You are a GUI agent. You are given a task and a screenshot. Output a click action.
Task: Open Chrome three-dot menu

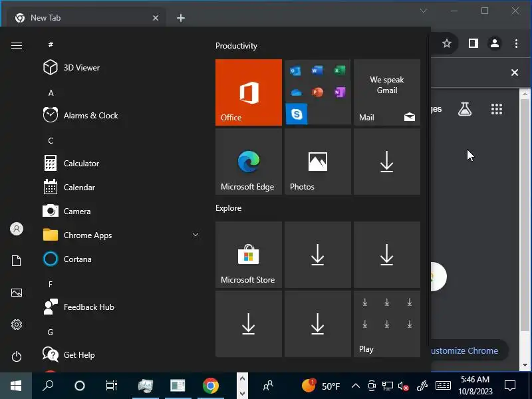tap(516, 43)
